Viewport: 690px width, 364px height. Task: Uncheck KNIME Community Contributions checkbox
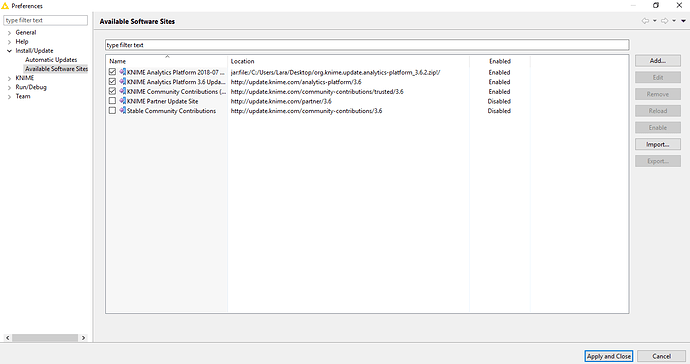coord(112,91)
